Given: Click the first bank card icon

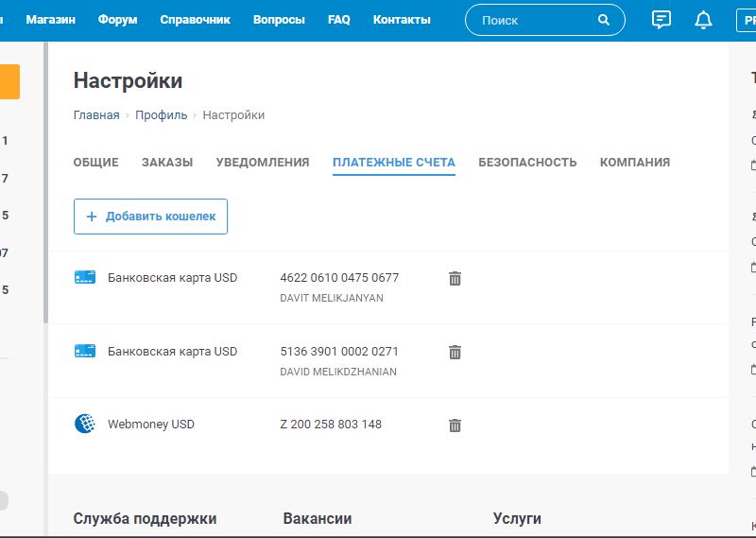Looking at the screenshot, I should [x=85, y=277].
